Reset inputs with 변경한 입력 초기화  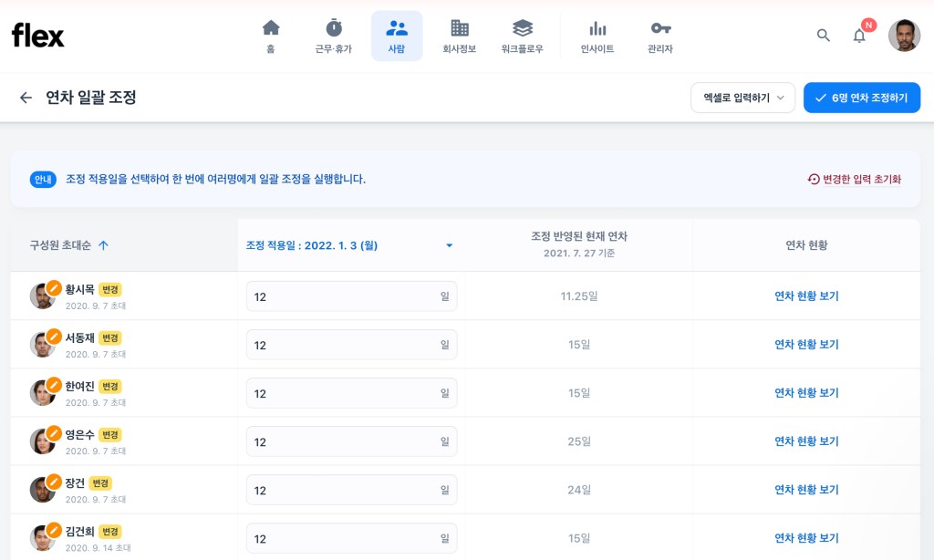855,180
